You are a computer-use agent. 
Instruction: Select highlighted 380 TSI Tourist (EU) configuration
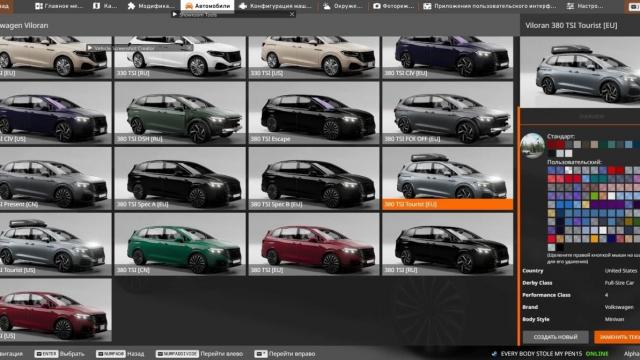447,179
